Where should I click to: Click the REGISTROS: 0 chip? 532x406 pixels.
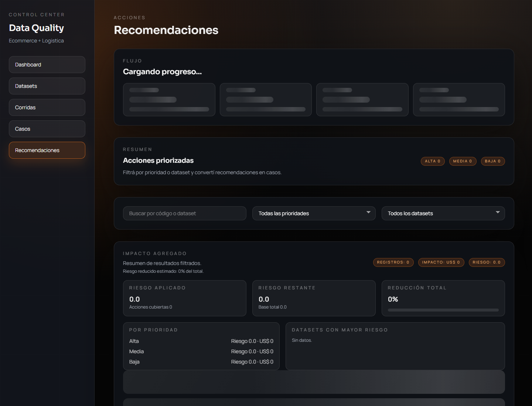point(393,262)
